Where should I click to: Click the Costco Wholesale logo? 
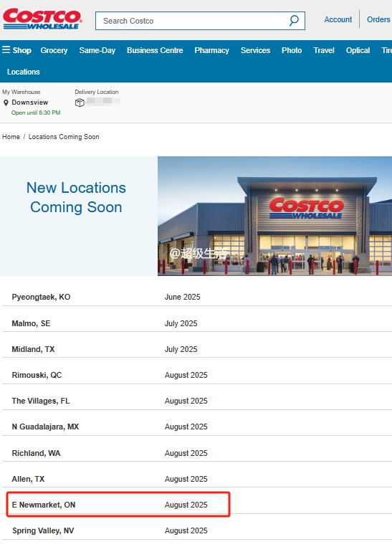point(42,19)
